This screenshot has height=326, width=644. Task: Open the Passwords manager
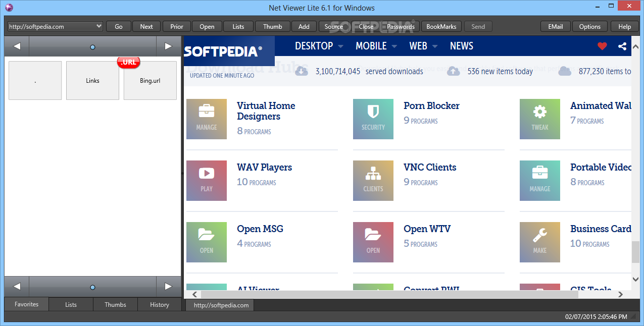click(401, 26)
